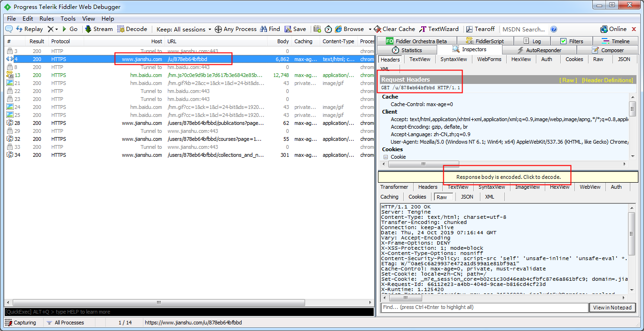
Task: Toggle Stream mode in the toolbar
Action: (x=99, y=29)
